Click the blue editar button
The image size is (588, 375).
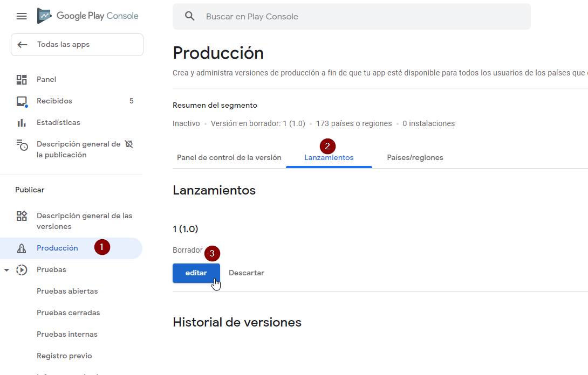196,273
